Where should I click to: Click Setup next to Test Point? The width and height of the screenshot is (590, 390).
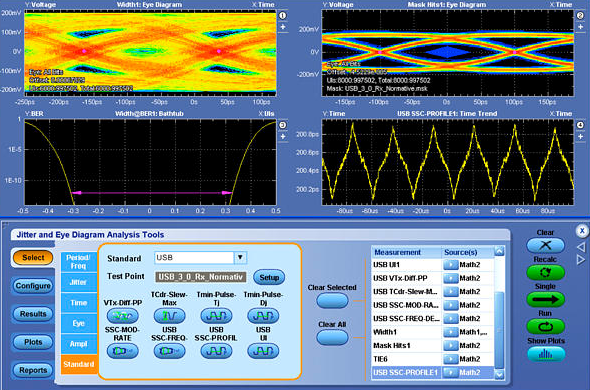point(269,277)
